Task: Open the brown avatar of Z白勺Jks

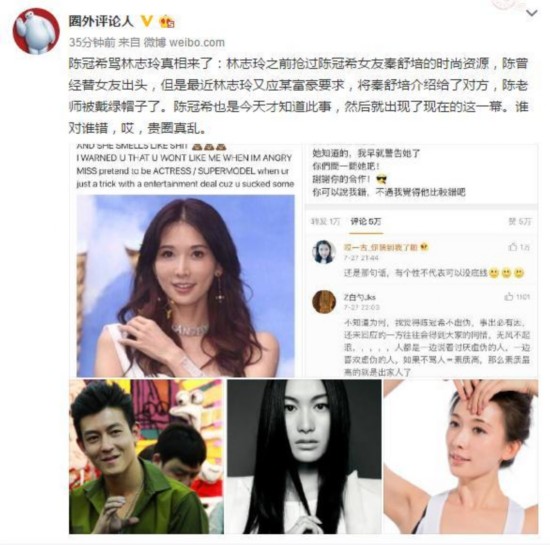Action: [x=323, y=301]
